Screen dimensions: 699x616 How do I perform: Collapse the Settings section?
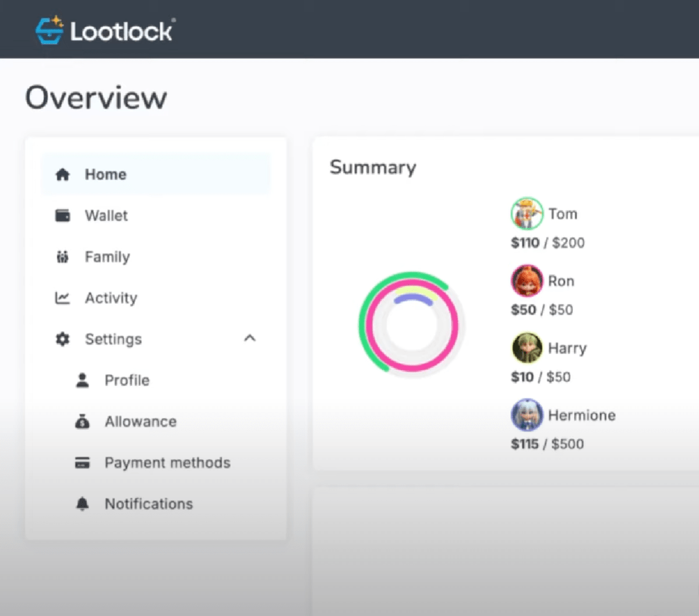click(x=249, y=338)
